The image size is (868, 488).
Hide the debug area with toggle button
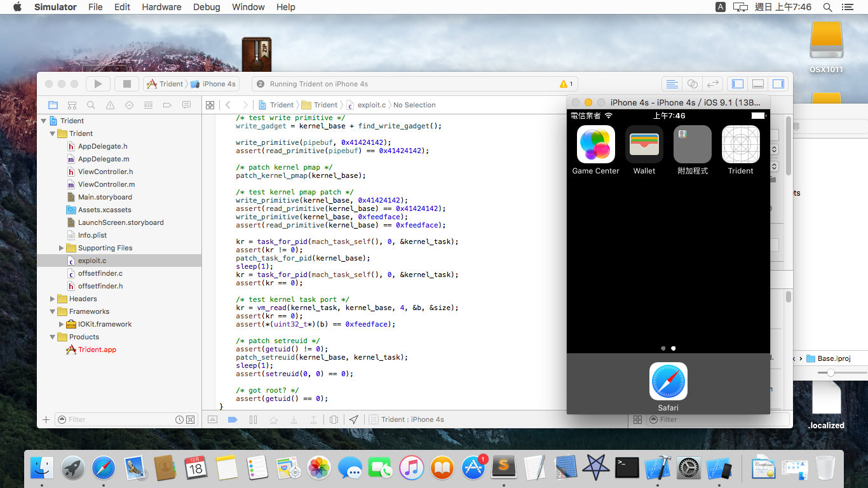tap(212, 419)
